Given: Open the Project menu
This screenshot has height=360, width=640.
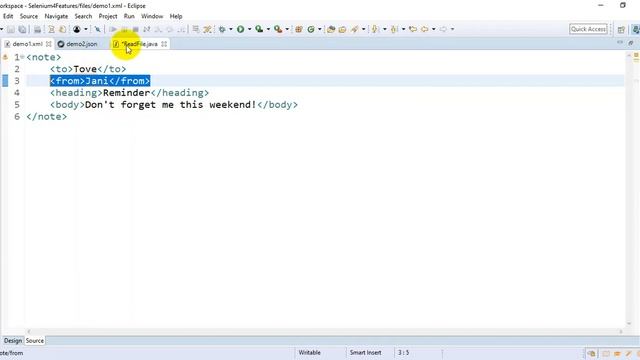Looking at the screenshot, I should [x=108, y=16].
